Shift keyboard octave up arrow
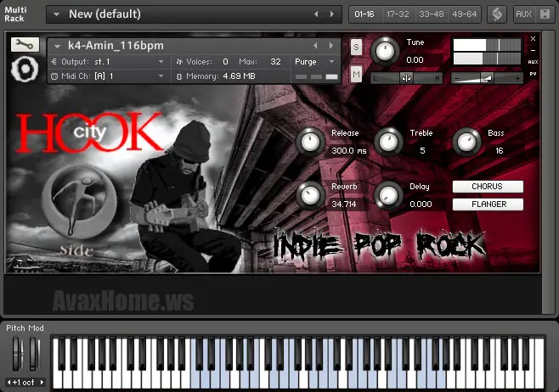This screenshot has width=559, height=392. [42, 383]
